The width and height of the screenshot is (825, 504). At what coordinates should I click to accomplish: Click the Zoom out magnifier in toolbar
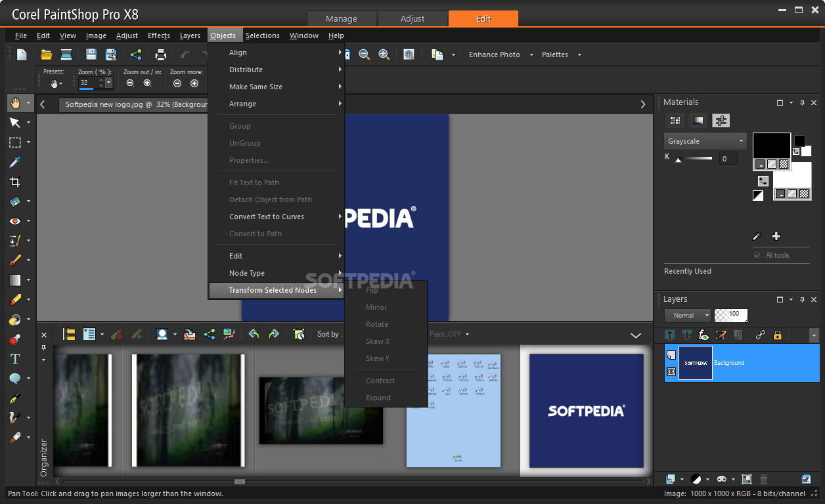[365, 54]
